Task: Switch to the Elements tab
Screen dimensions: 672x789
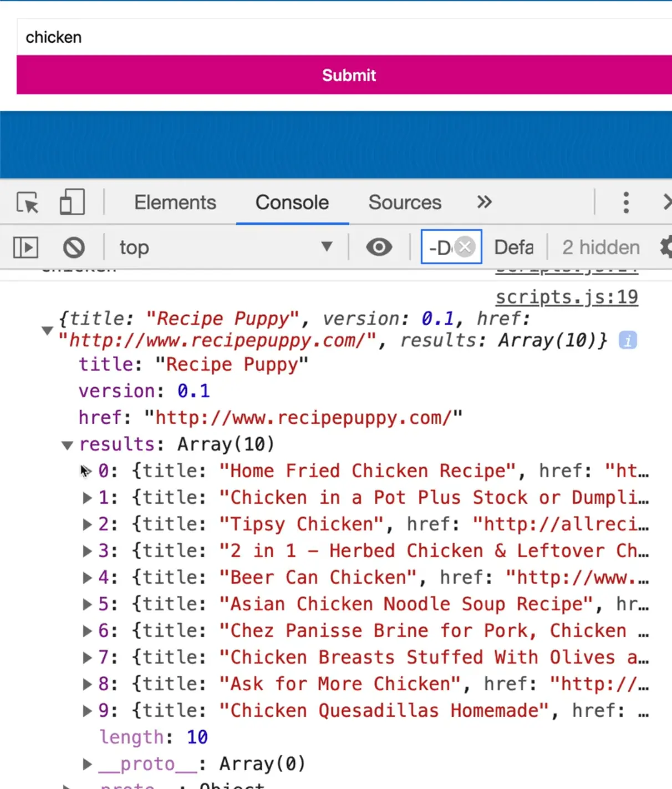Action: (x=175, y=203)
